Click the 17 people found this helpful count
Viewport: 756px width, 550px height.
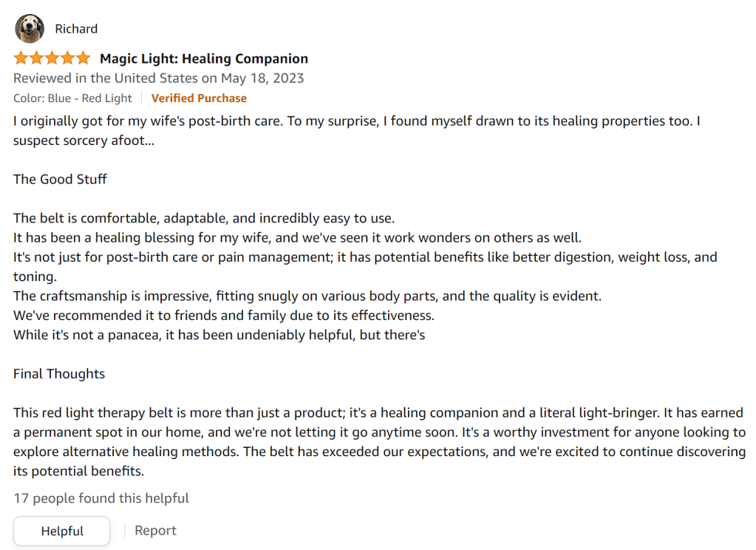click(101, 498)
